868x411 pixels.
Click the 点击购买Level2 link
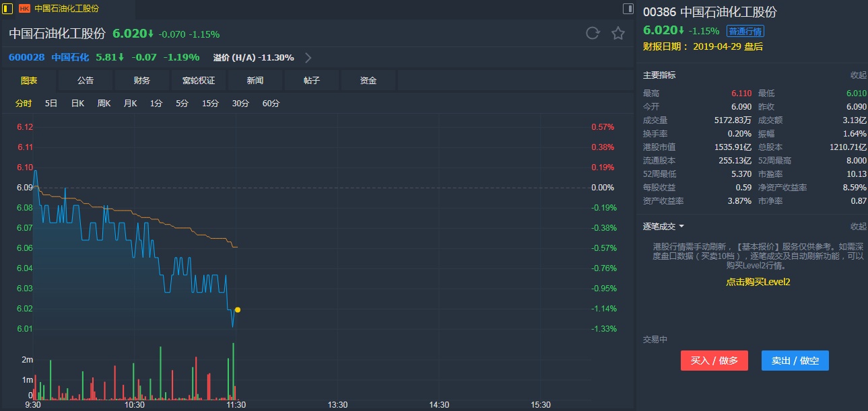(758, 283)
